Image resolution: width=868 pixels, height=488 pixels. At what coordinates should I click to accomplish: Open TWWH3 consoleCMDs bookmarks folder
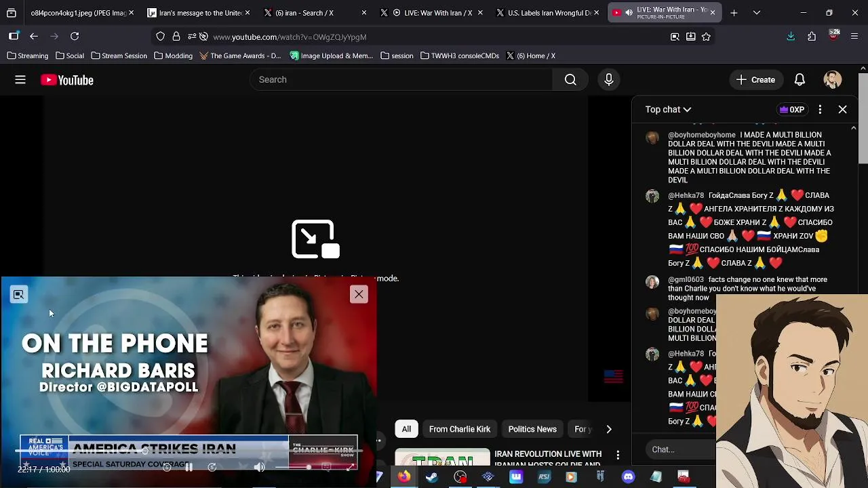(x=460, y=56)
